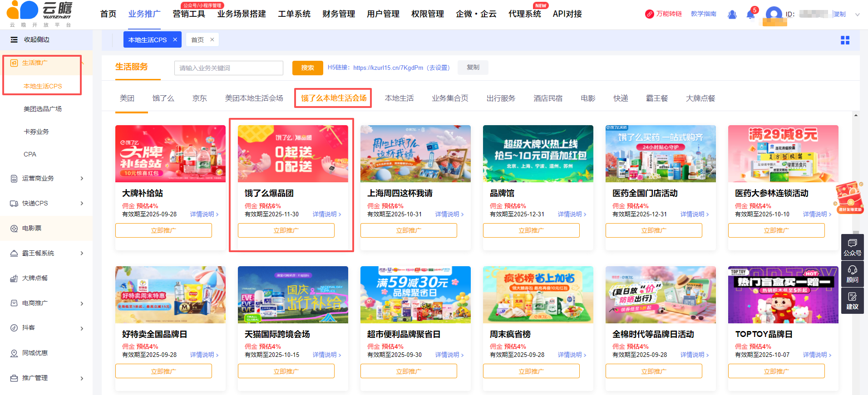
Task: Select 本地生活CPS in sidebar
Action: tap(43, 86)
